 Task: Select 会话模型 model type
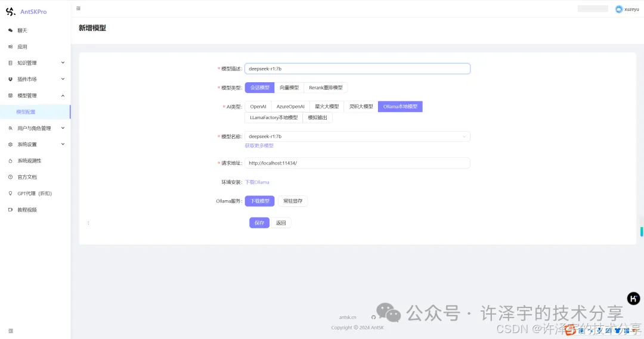pos(259,88)
